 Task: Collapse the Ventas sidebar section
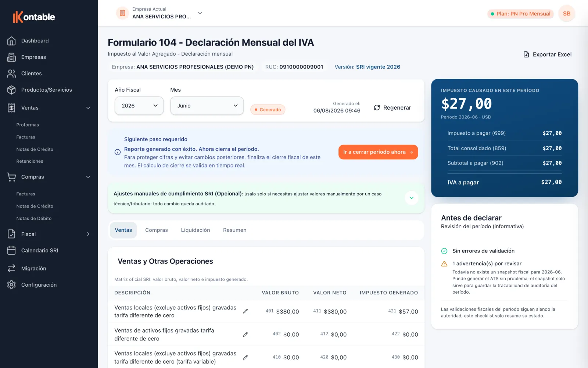coord(88,108)
